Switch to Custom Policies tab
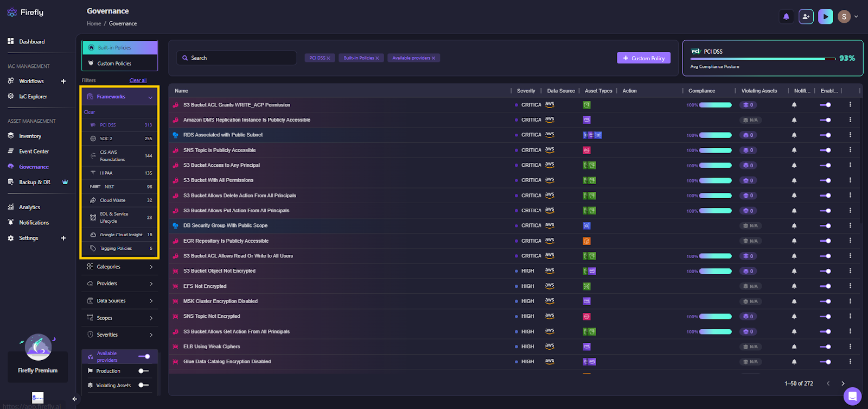 pos(120,63)
